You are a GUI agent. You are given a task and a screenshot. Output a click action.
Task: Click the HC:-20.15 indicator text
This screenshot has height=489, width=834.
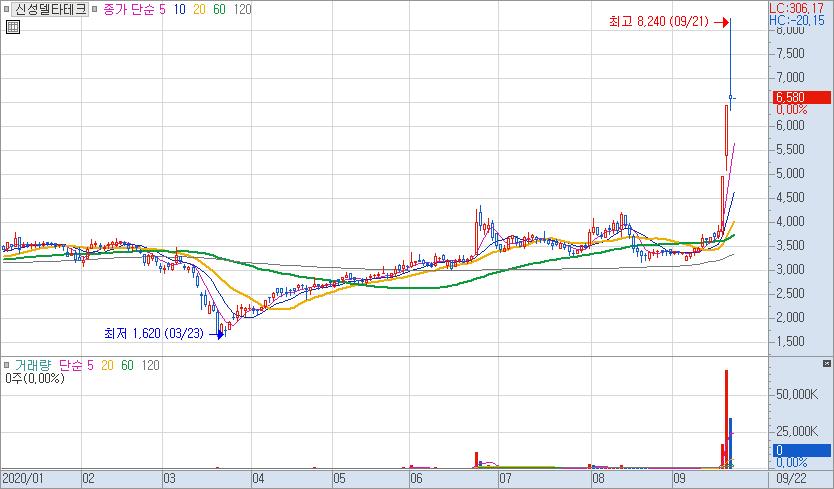(797, 20)
